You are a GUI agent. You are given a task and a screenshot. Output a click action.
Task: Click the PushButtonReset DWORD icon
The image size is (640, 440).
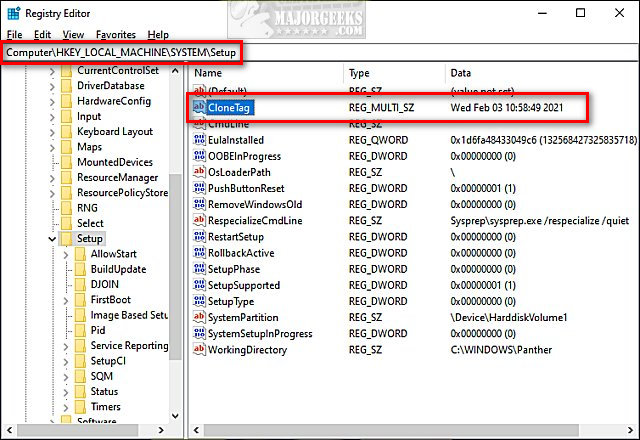point(199,188)
